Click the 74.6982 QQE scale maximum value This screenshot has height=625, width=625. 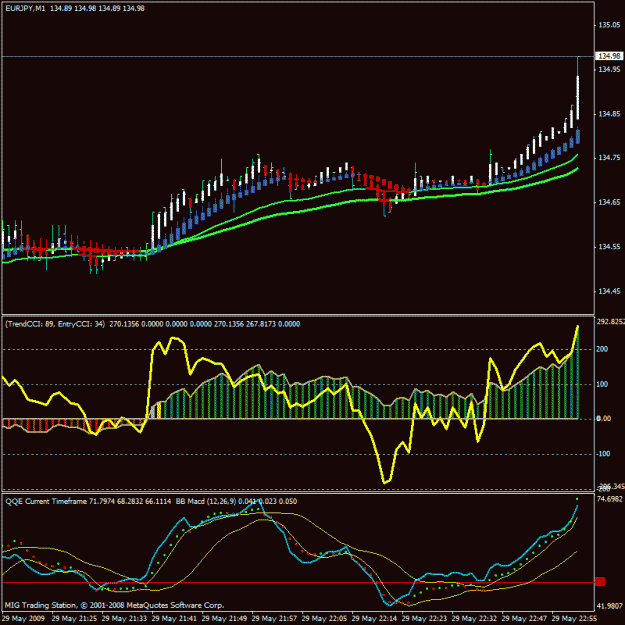(609, 499)
